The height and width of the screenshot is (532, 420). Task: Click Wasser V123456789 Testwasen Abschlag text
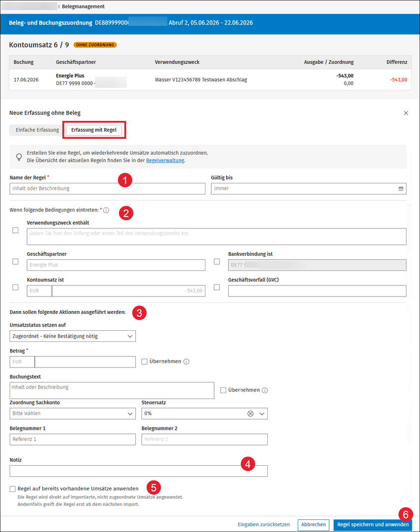click(x=201, y=80)
